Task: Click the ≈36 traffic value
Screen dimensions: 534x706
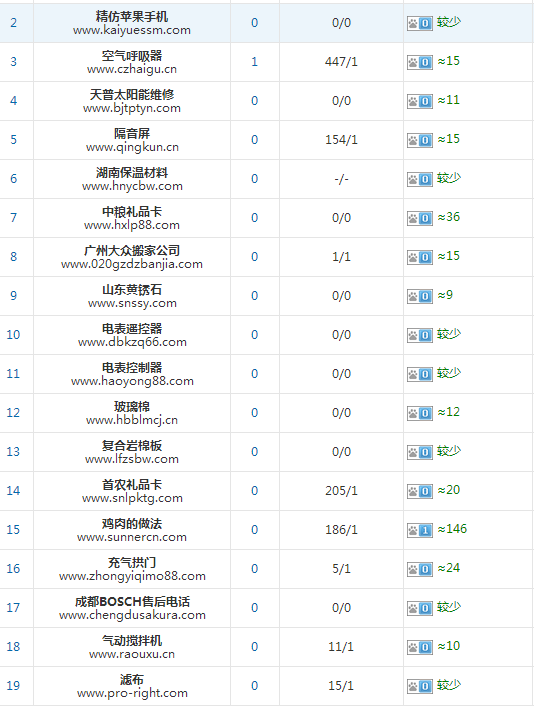Action: [x=448, y=217]
